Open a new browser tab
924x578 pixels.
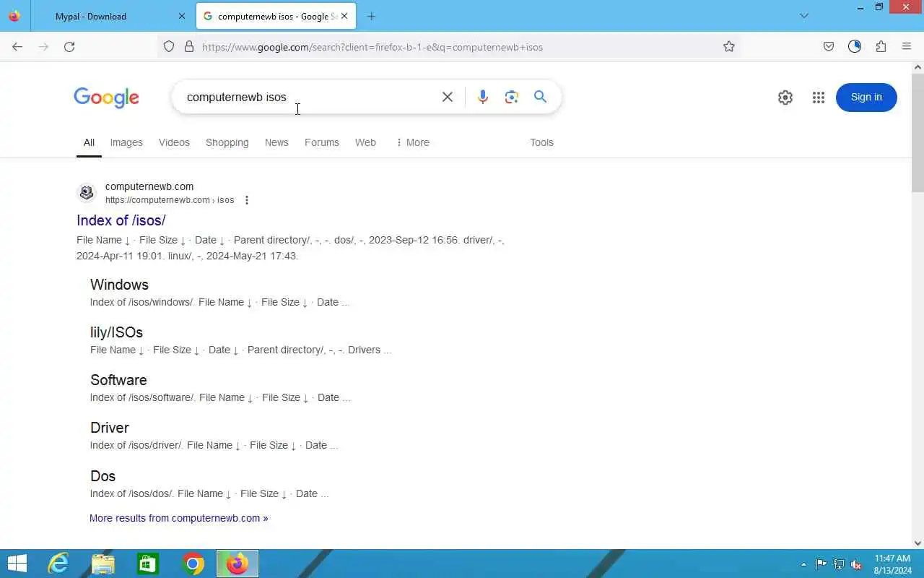[371, 16]
